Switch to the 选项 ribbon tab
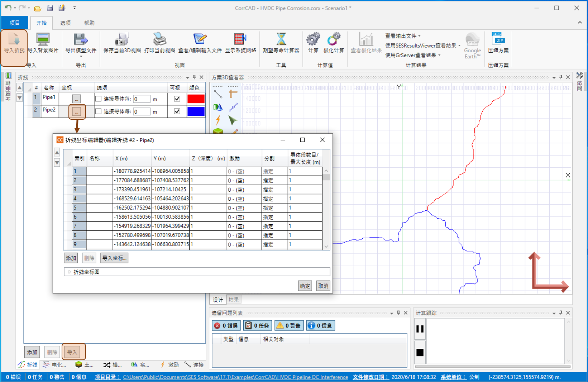The height and width of the screenshot is (382, 588). 65,23
